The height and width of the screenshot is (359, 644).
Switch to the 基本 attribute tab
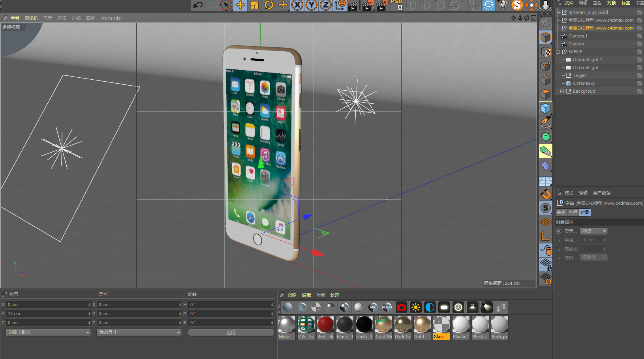tap(561, 212)
